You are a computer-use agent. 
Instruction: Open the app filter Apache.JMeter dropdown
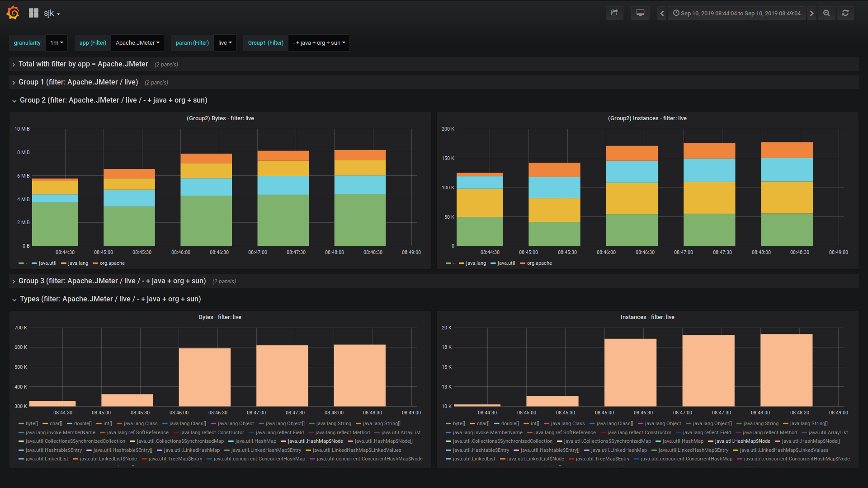137,43
